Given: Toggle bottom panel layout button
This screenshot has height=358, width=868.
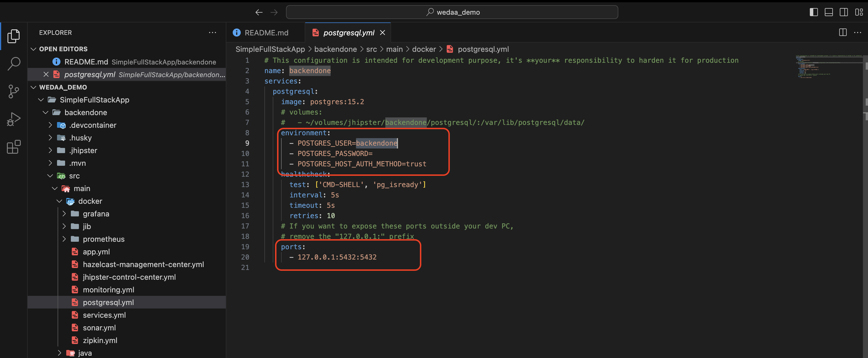Looking at the screenshot, I should [x=829, y=12].
